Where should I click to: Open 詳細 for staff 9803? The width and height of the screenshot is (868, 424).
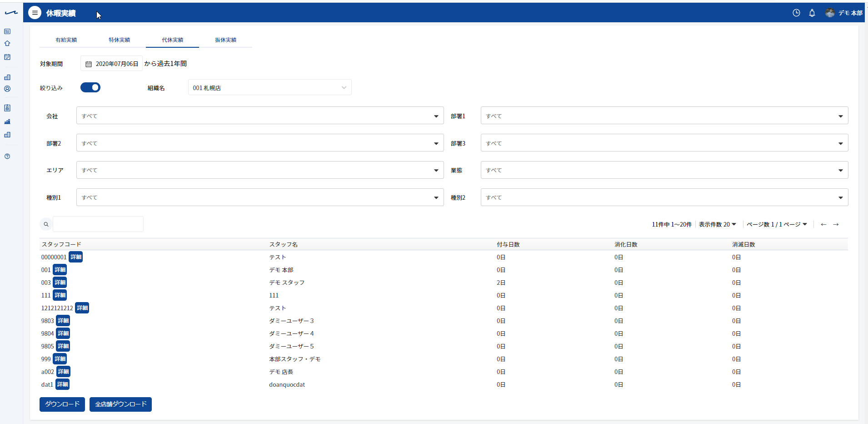[x=63, y=321]
